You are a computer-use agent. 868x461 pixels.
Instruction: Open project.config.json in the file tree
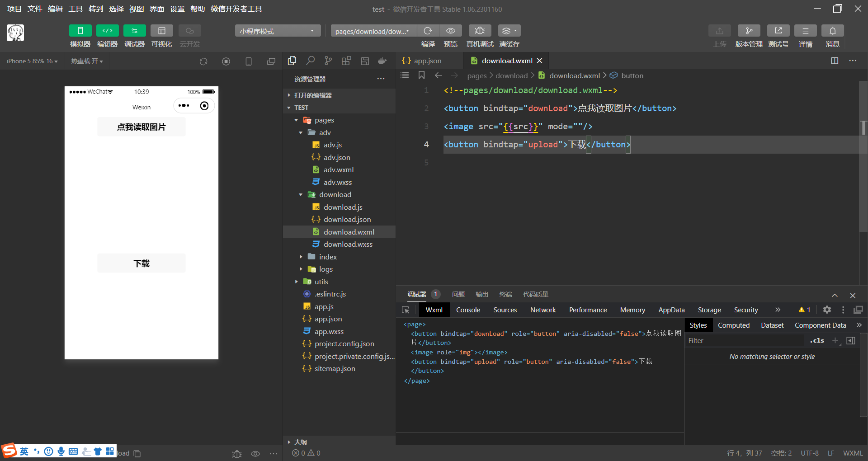(x=339, y=343)
